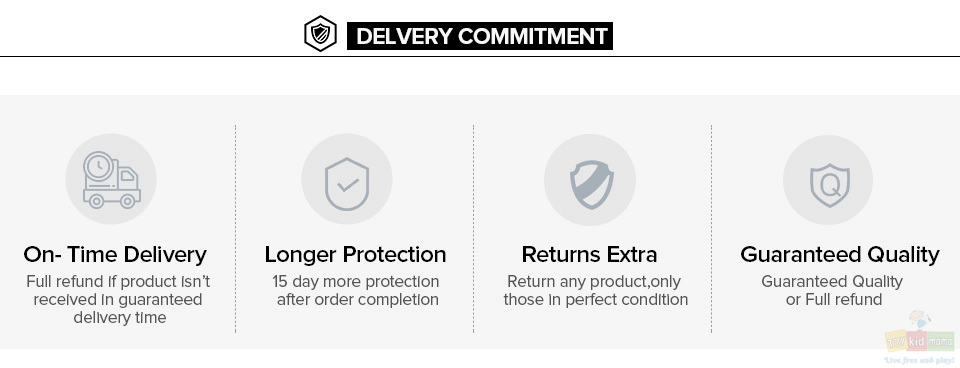This screenshot has width=960, height=368.
Task: Select the On- Time Delivery heading
Action: pos(115,254)
